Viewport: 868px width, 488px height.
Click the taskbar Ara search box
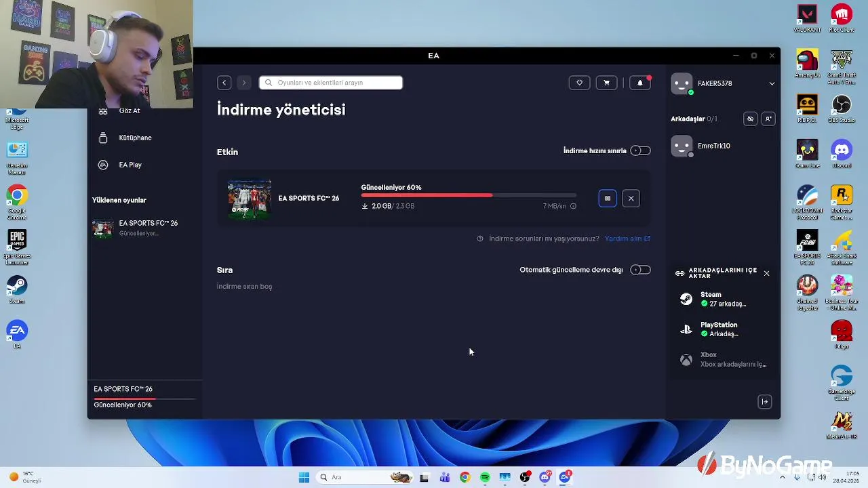tap(366, 477)
